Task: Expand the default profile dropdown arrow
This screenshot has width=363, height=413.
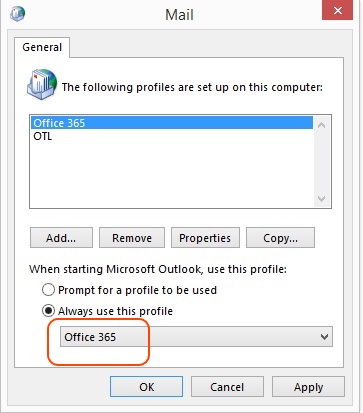Action: pyautogui.click(x=324, y=337)
